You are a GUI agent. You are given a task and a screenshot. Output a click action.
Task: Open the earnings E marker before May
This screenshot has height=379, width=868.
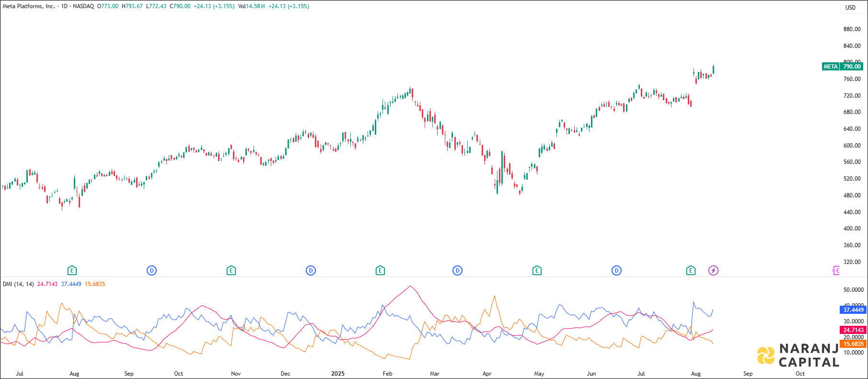click(x=537, y=271)
